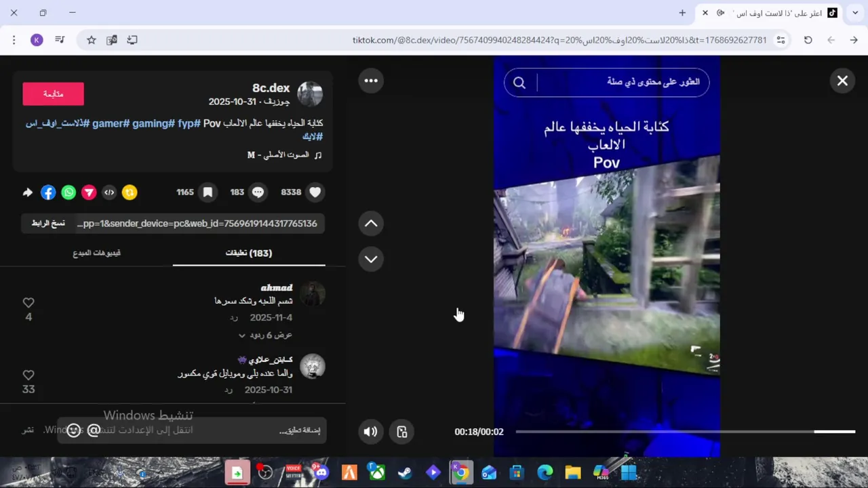Share the video to Facebook
Screen dimensions: 868x488
click(x=48, y=192)
